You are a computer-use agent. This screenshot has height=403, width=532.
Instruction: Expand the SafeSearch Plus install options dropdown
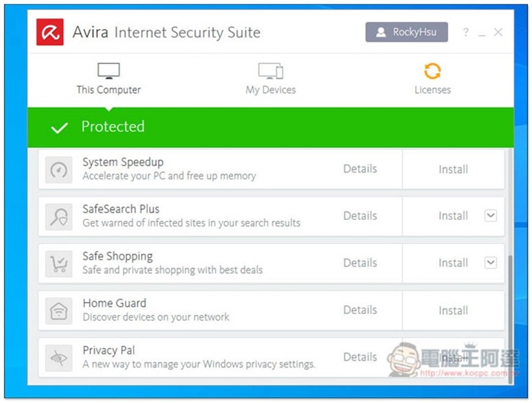[x=491, y=216]
